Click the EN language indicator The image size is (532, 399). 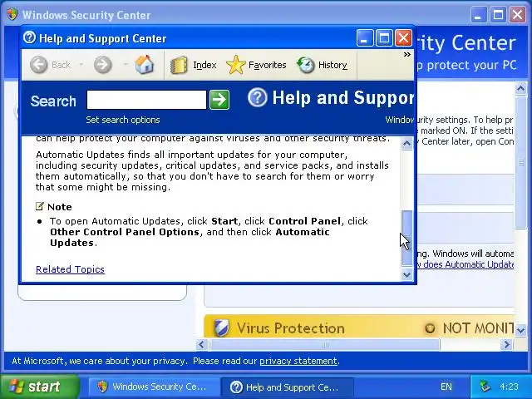click(446, 387)
